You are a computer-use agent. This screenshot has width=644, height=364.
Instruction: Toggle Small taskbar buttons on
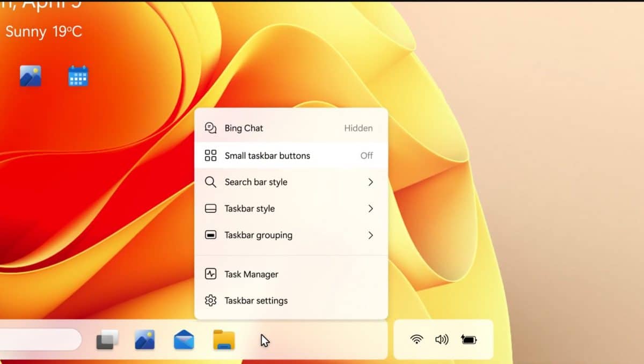point(367,156)
